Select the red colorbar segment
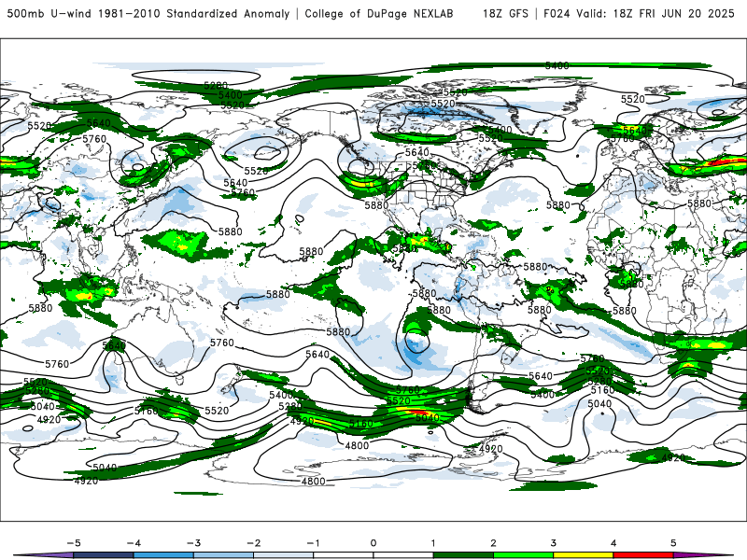747x560 pixels. (643, 555)
